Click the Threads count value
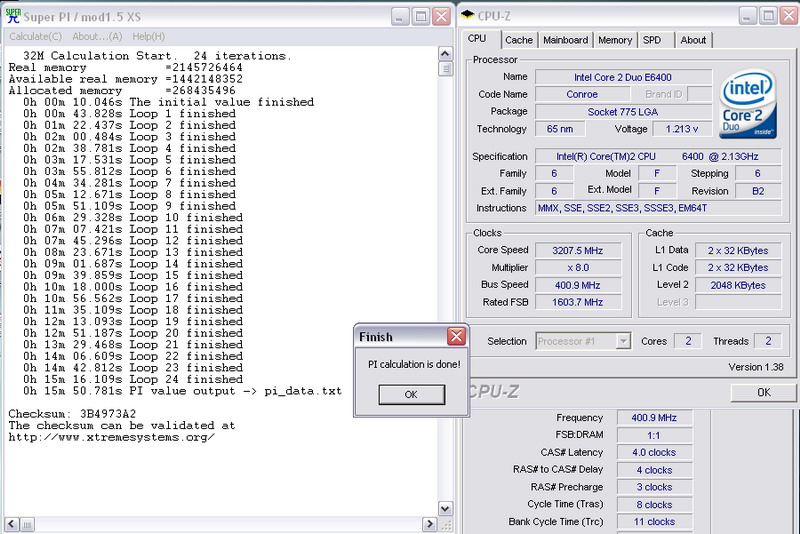This screenshot has width=800, height=534. (768, 341)
